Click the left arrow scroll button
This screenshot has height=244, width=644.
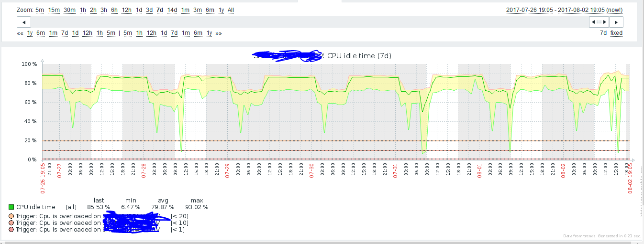click(24, 22)
